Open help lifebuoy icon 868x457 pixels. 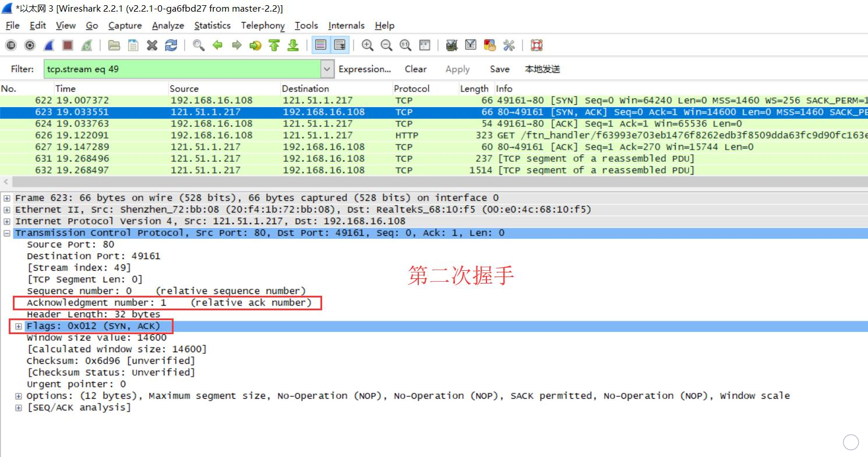click(x=537, y=45)
